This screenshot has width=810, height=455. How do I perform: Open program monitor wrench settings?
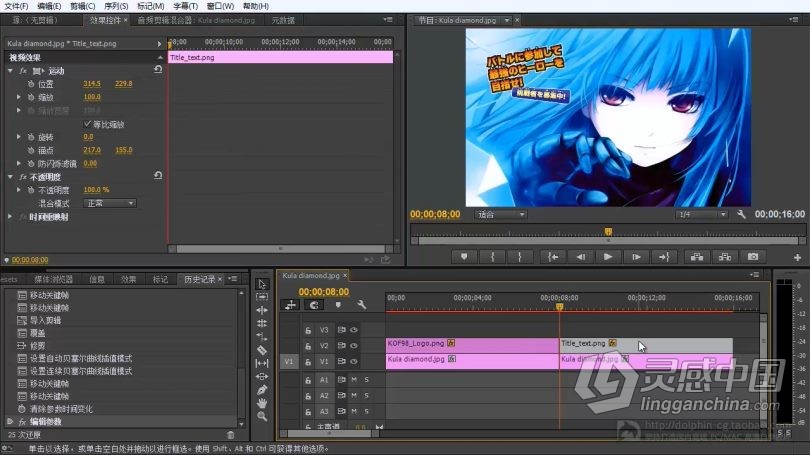click(x=741, y=214)
